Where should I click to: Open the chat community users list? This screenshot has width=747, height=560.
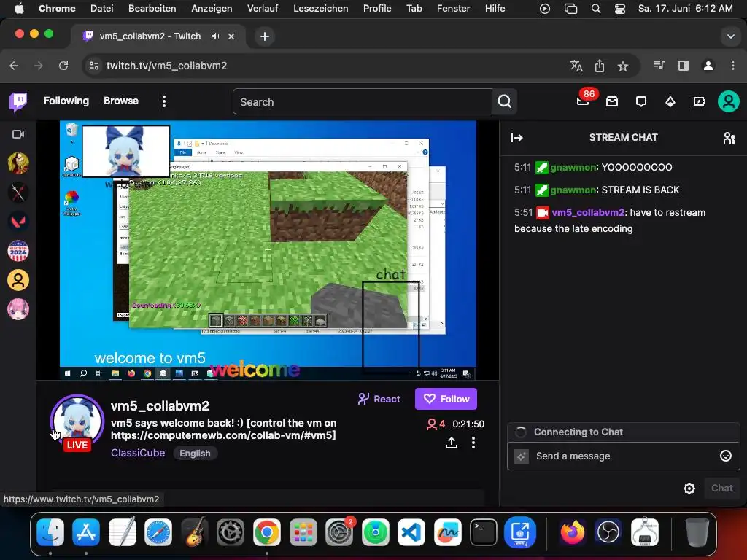point(729,138)
